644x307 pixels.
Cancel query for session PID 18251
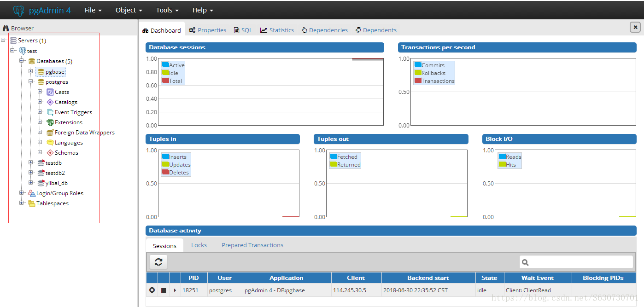coord(152,290)
